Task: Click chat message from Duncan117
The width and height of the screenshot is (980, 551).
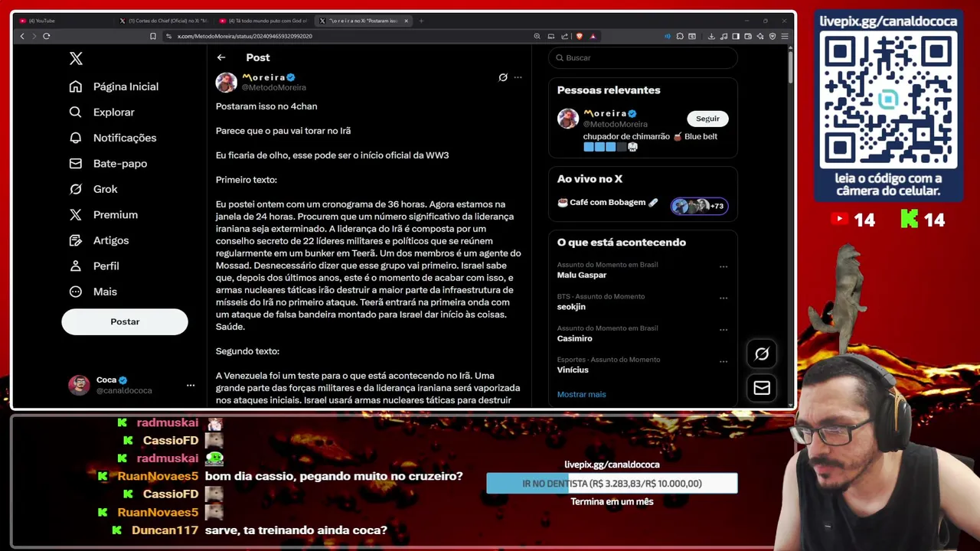Action: pyautogui.click(x=296, y=530)
